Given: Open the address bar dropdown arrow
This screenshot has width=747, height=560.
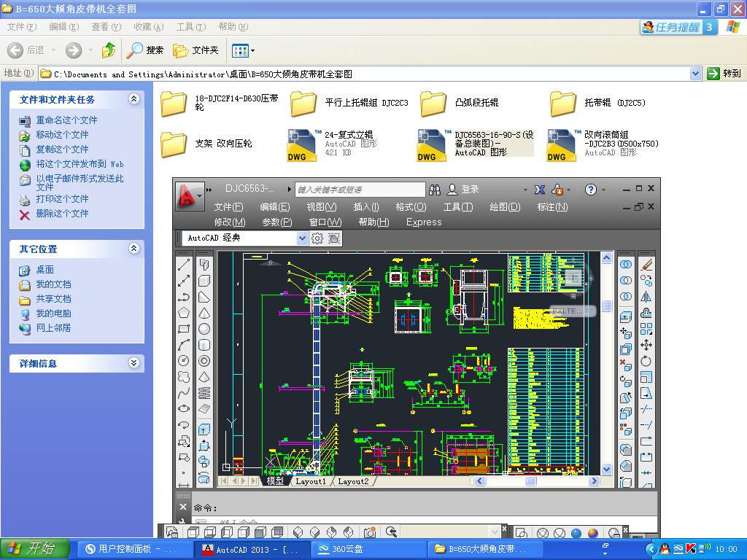Looking at the screenshot, I should pyautogui.click(x=695, y=74).
